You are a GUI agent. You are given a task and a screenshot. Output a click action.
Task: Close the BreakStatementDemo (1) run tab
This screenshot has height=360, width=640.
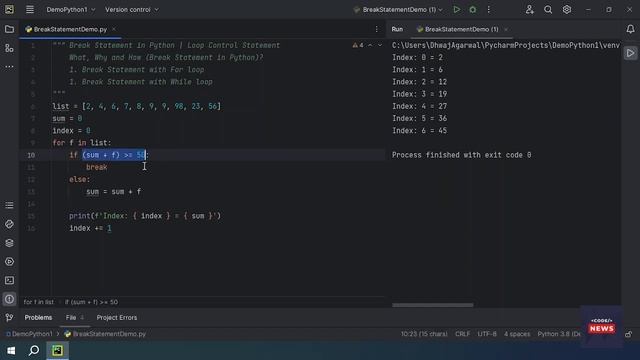(x=506, y=29)
